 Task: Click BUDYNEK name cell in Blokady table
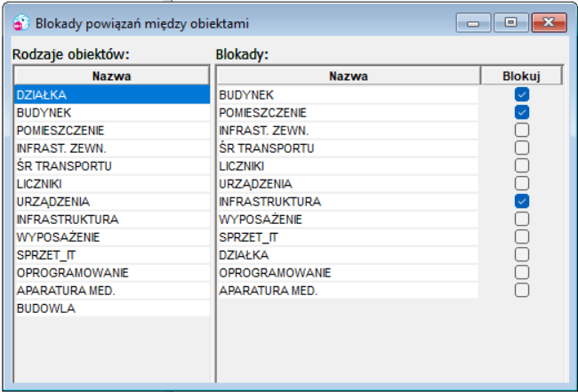point(348,95)
